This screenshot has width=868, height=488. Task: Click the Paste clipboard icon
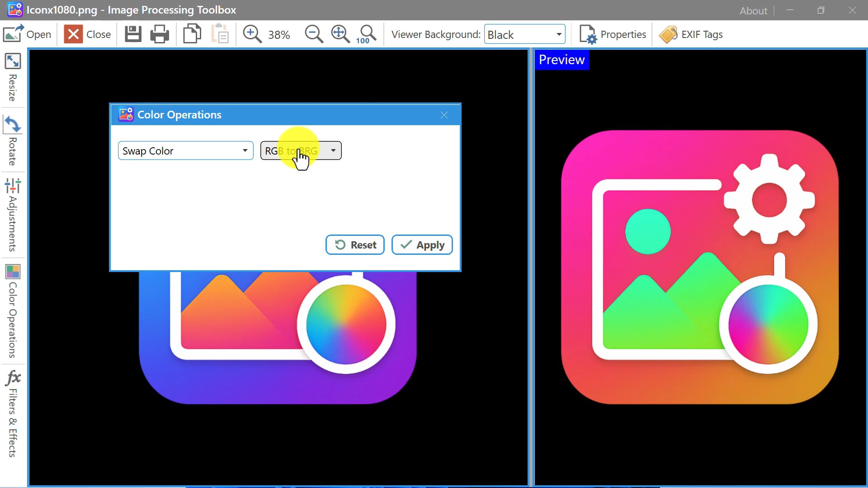pyautogui.click(x=220, y=34)
